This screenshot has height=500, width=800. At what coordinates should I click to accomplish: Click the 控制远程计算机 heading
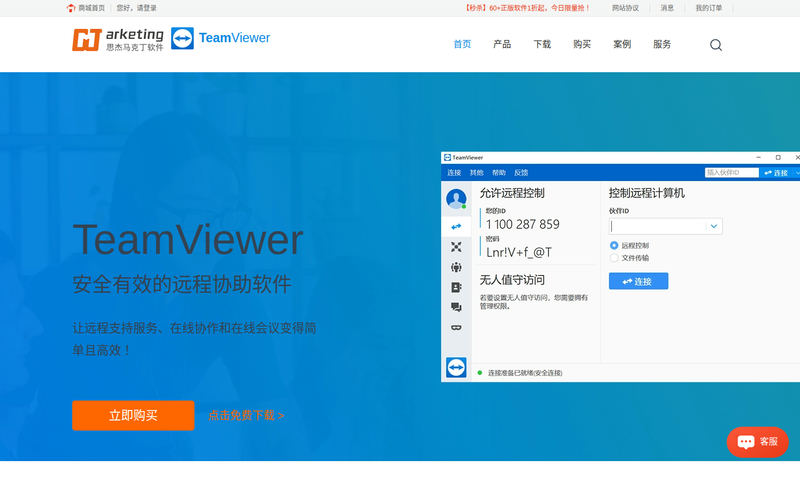(x=646, y=193)
